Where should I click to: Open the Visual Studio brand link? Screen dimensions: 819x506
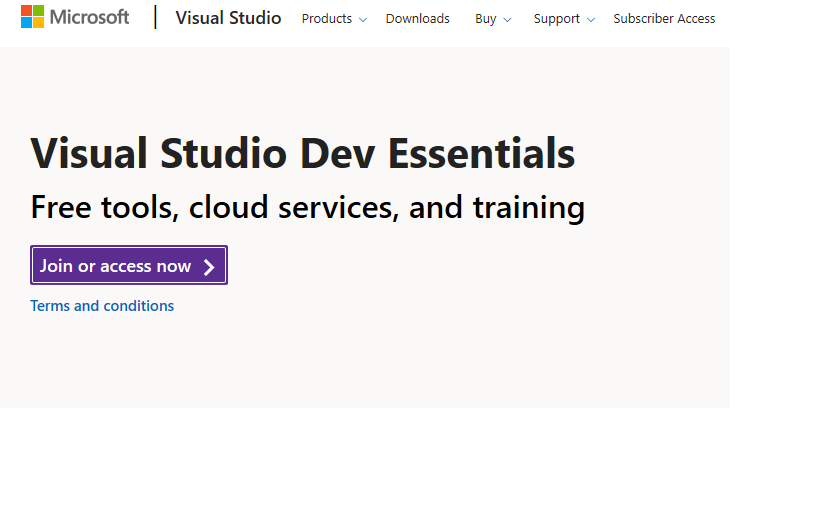click(228, 18)
